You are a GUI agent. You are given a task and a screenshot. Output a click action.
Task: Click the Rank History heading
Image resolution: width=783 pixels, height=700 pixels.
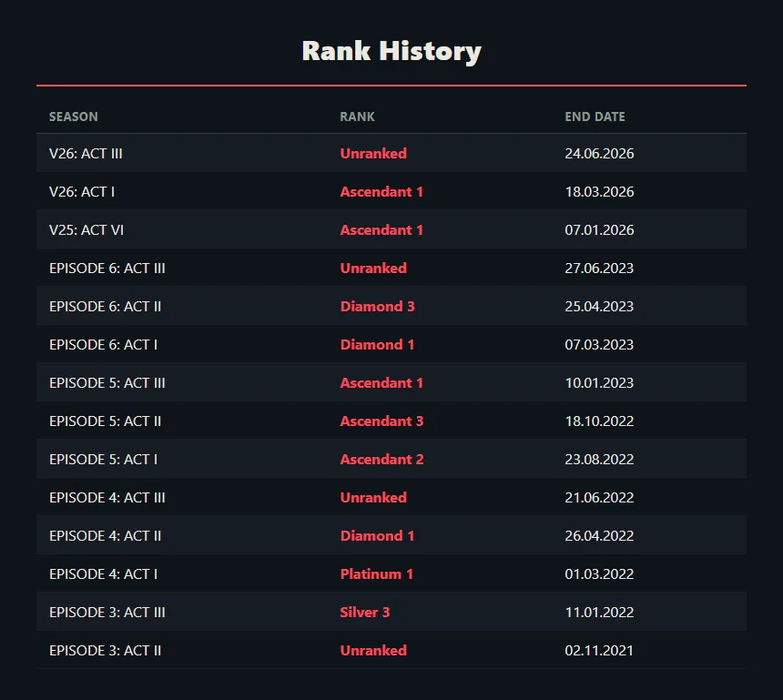(x=391, y=51)
